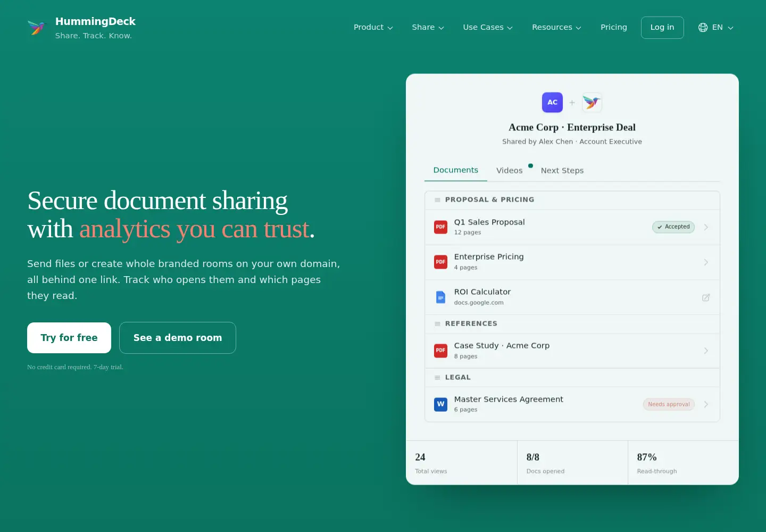
Task: Click the Google Docs icon for ROI Calculator
Action: coord(440,297)
